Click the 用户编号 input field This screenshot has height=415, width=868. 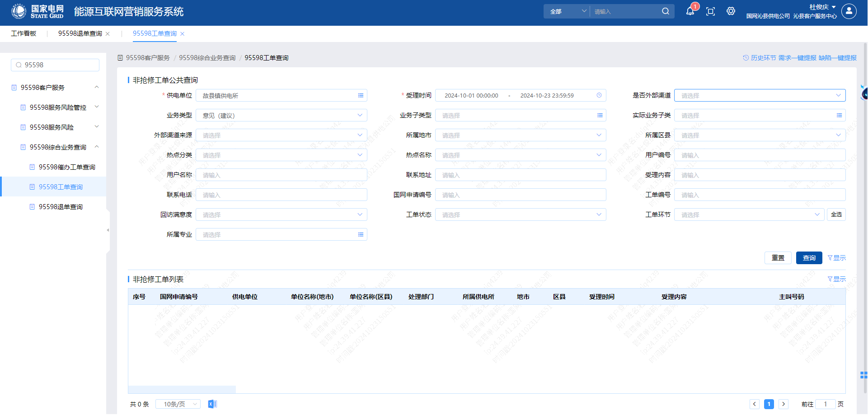click(760, 155)
